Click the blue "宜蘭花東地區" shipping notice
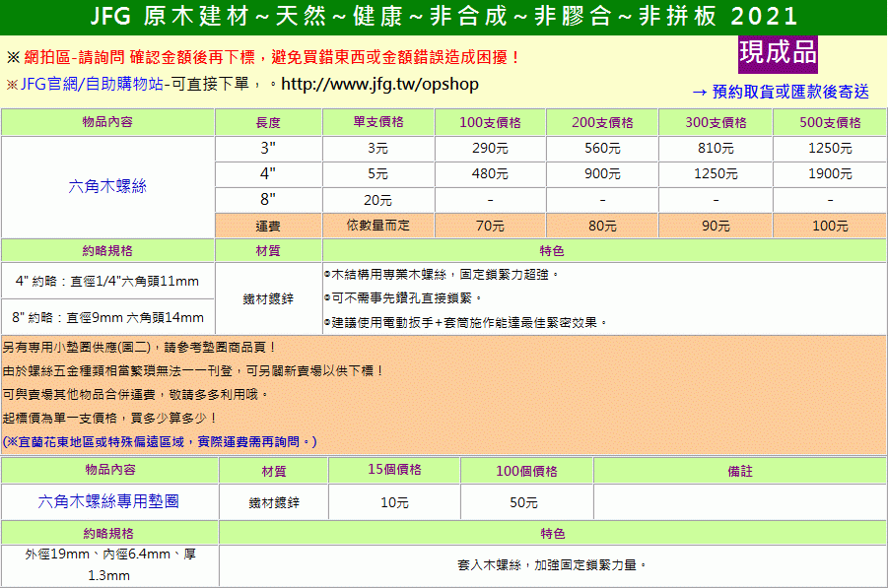The image size is (888, 588). pyautogui.click(x=160, y=442)
